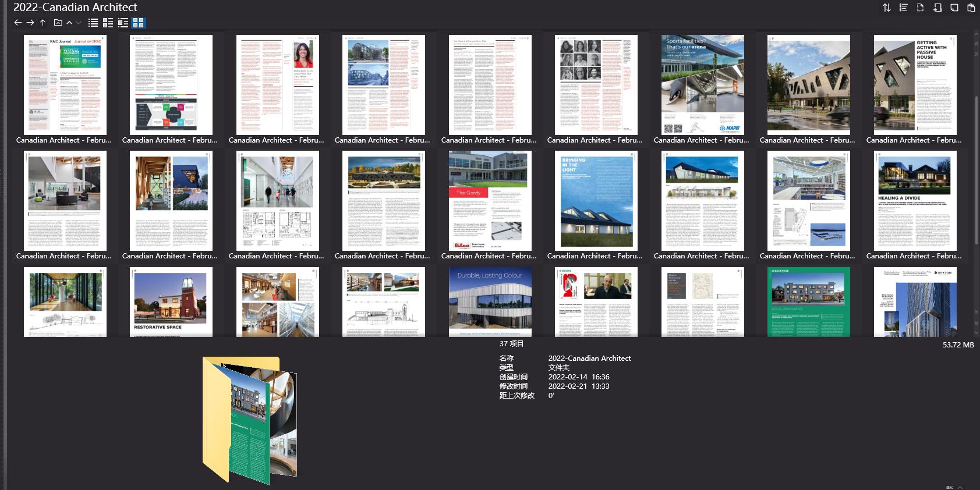Select the Getting Active With Passive House page

pos(915,85)
